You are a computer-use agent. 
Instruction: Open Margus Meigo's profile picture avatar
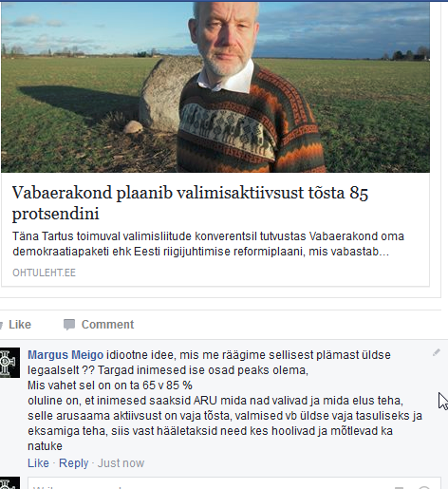(x=9, y=363)
